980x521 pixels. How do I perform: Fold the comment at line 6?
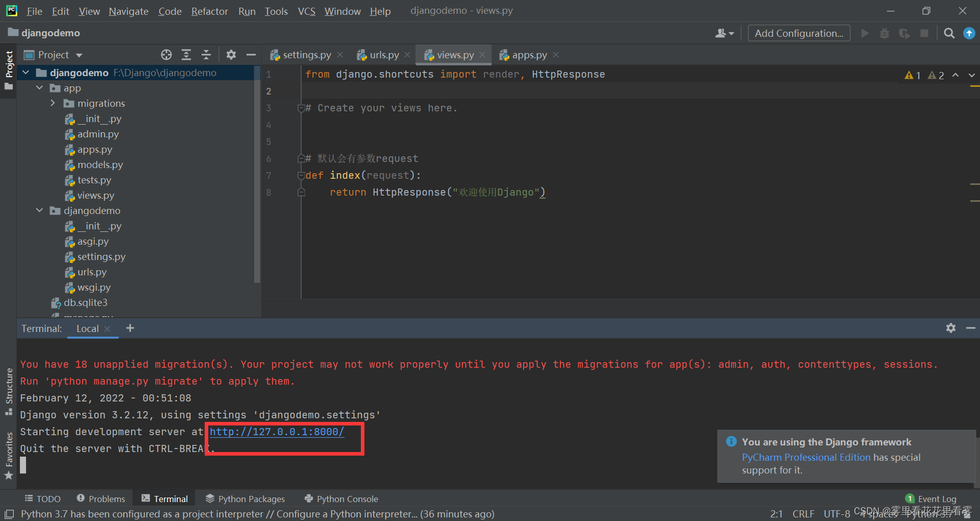tap(301, 158)
